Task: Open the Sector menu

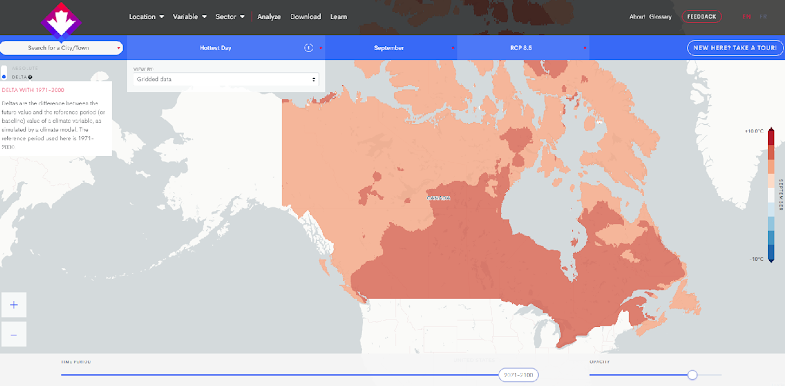Action: (x=230, y=17)
